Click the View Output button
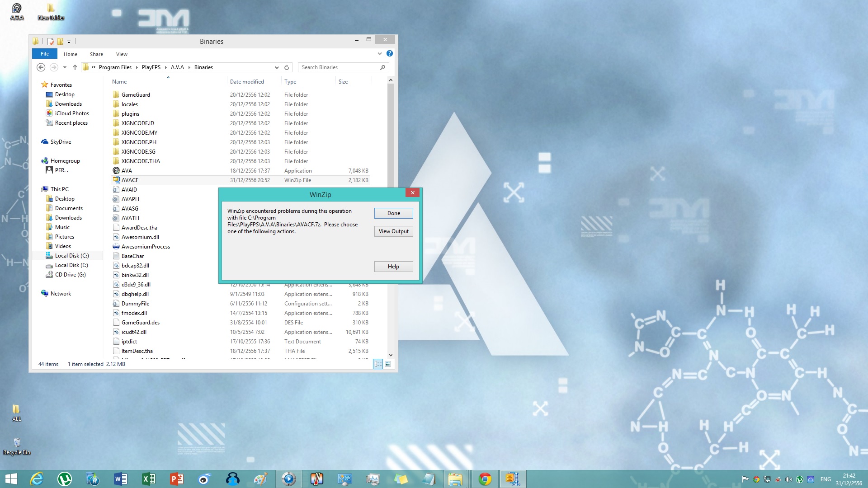868x488 pixels. pyautogui.click(x=393, y=231)
